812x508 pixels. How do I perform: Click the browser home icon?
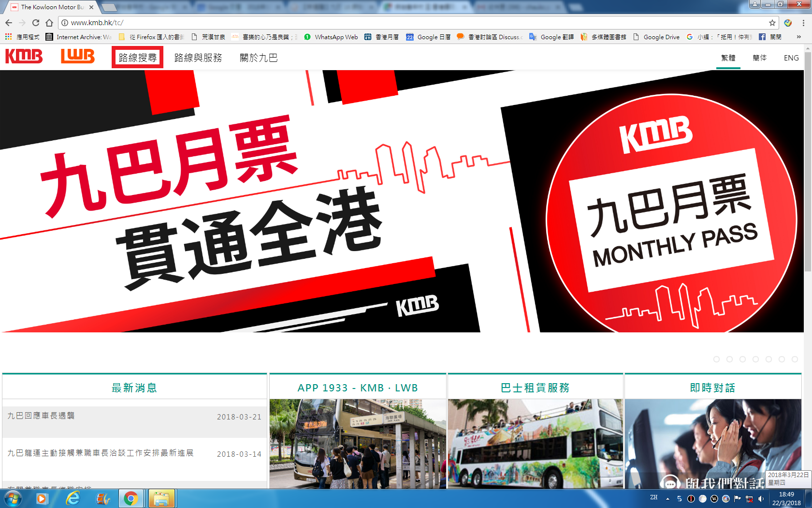tap(49, 23)
